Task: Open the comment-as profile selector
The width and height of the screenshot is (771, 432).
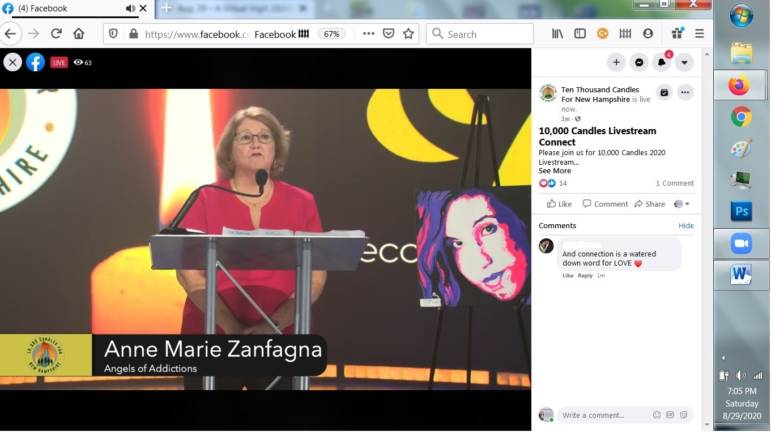Action: pos(681,204)
